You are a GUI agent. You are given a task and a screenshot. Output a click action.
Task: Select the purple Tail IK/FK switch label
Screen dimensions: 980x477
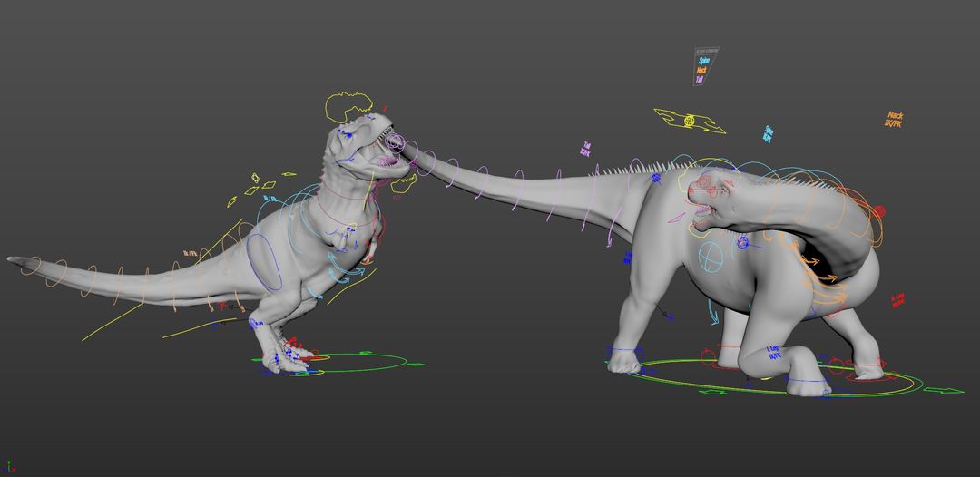pos(585,150)
